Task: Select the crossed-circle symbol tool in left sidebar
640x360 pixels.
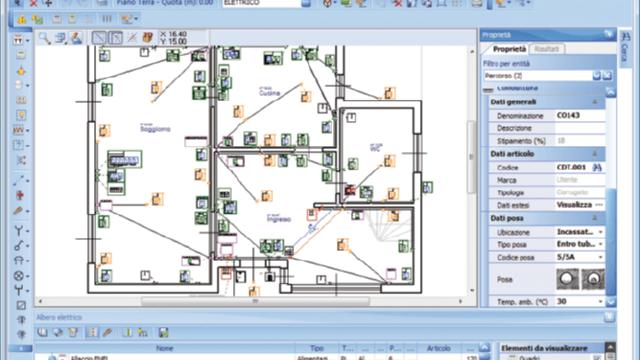Action: [18, 276]
